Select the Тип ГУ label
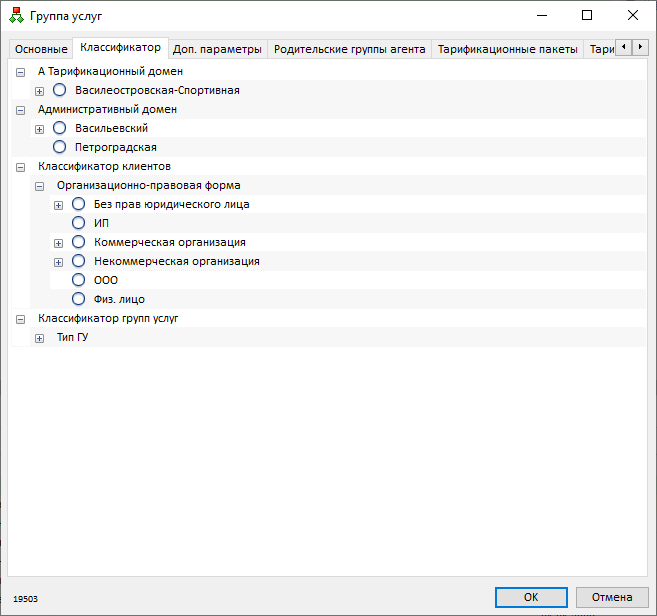 click(x=72, y=337)
